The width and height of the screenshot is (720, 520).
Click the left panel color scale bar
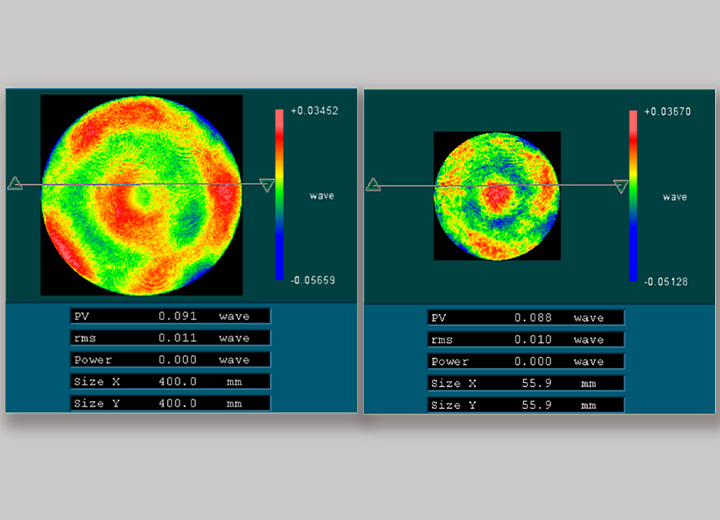point(280,193)
